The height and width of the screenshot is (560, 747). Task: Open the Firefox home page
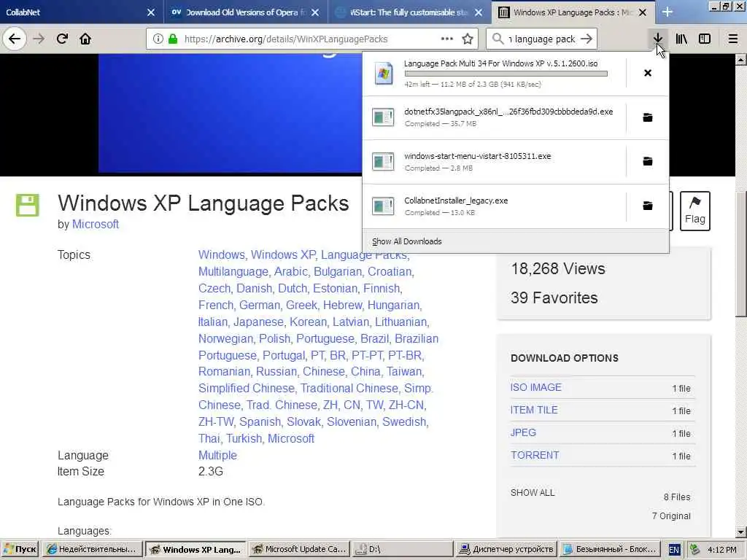tap(85, 39)
